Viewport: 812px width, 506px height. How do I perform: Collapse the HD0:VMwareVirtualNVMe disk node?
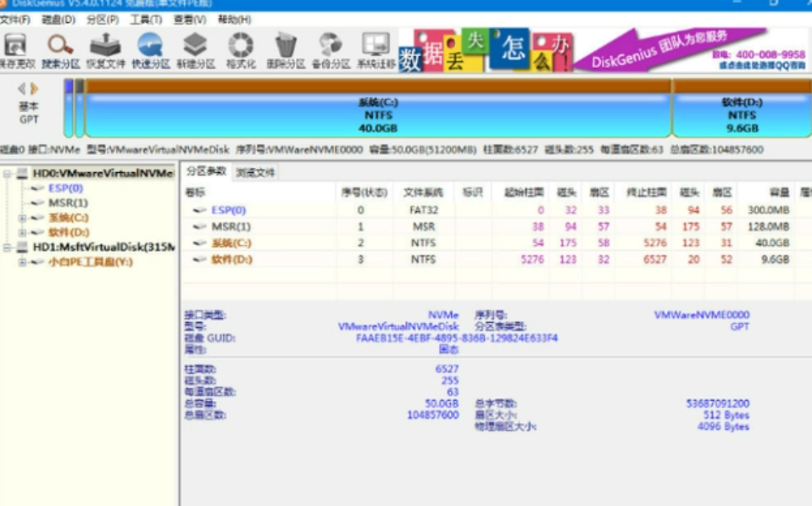8,174
